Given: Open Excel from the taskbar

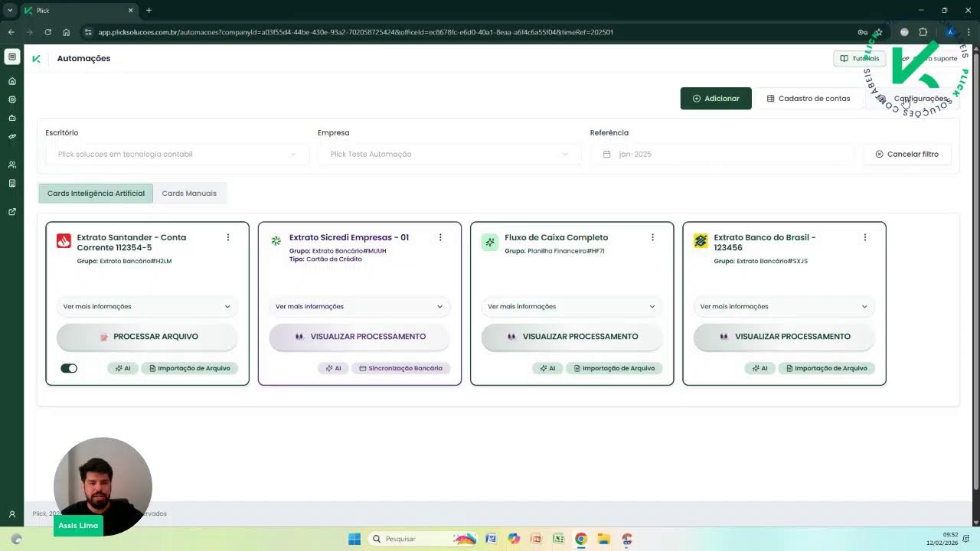Looking at the screenshot, I should click(x=558, y=539).
